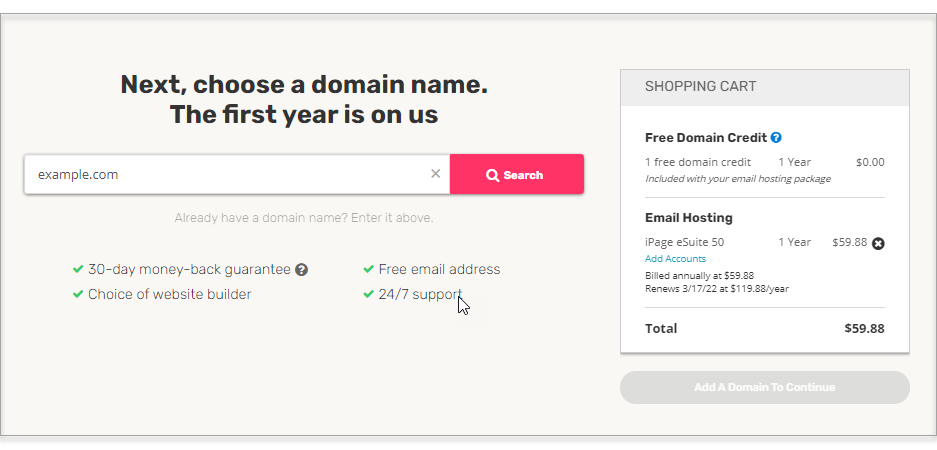937x450 pixels.
Task: Remove iPage eSuite 50 from cart
Action: click(878, 243)
